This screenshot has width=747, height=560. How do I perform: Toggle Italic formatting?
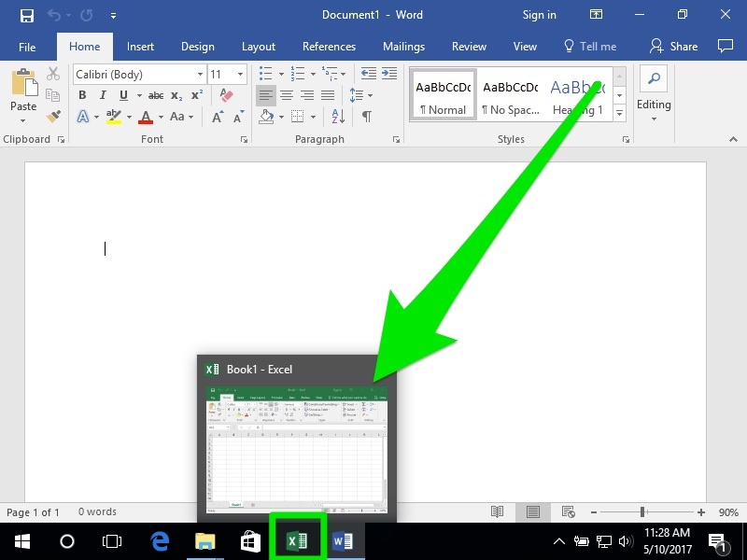103,95
